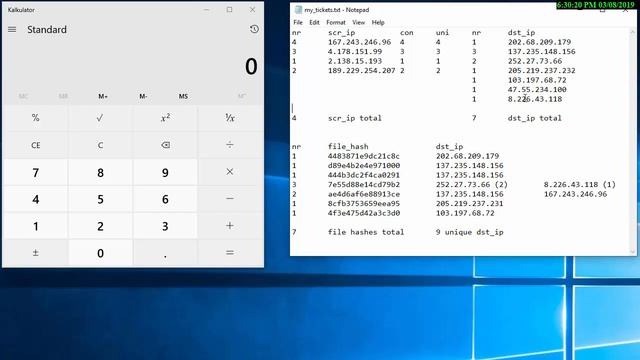Click hash ae4d6af6e88913ce
The height and width of the screenshot is (360, 640).
[363, 194]
